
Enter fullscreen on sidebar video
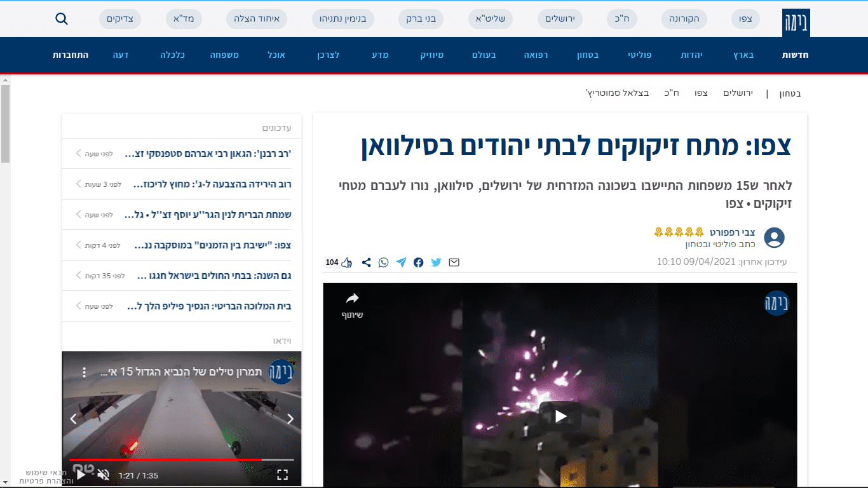point(283,474)
